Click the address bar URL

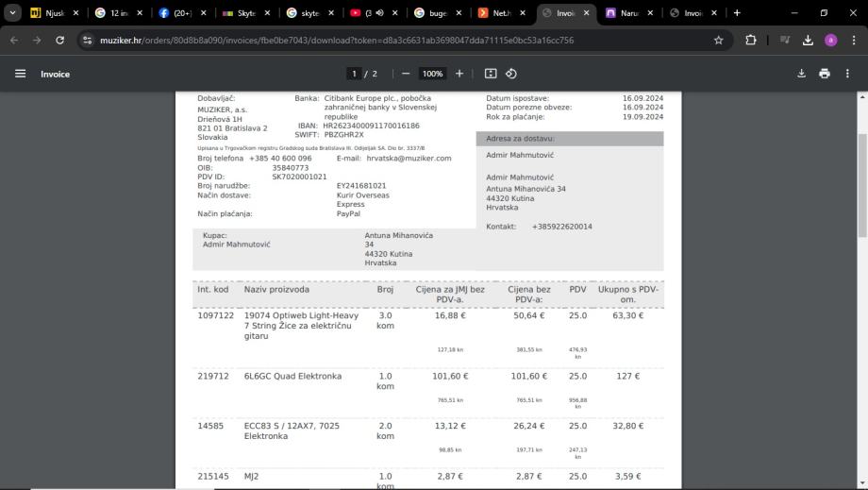coord(337,40)
